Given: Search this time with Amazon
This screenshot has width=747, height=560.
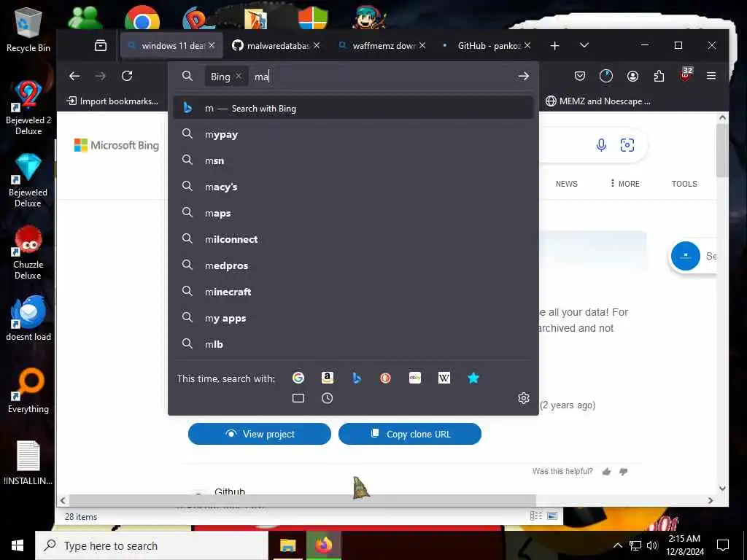Looking at the screenshot, I should click(x=328, y=378).
